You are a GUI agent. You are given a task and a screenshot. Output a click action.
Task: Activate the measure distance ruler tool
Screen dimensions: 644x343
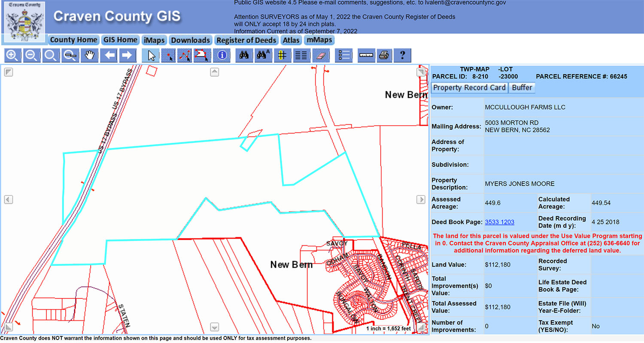coord(366,55)
